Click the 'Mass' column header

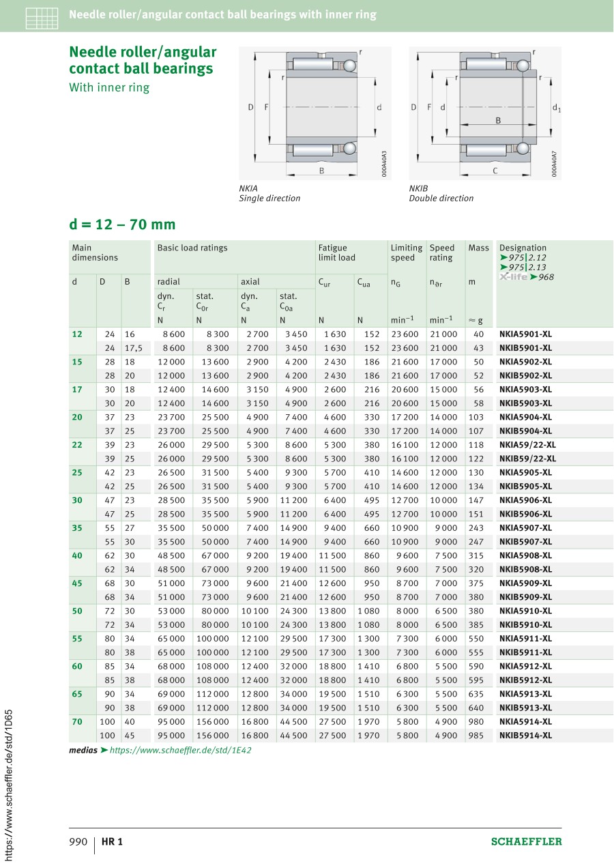tap(479, 248)
